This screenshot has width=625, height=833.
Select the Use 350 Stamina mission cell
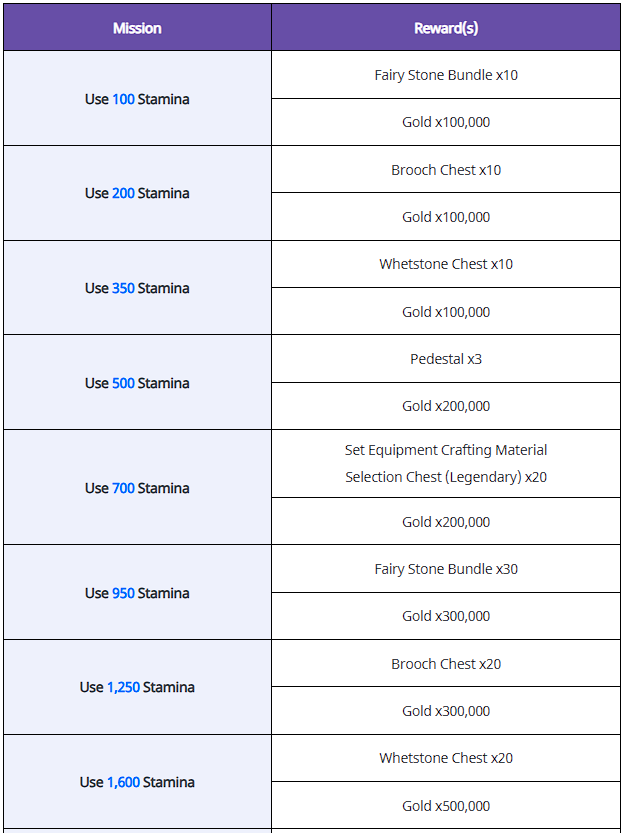pyautogui.click(x=137, y=287)
